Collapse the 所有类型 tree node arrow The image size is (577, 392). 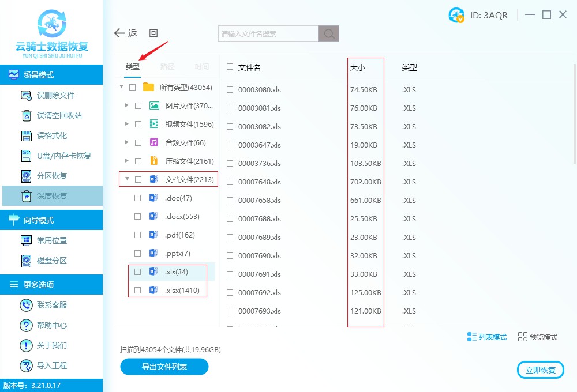coord(121,87)
